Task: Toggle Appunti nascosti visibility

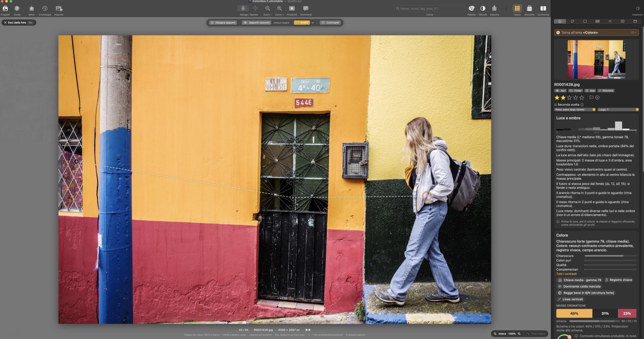Action: (257, 23)
